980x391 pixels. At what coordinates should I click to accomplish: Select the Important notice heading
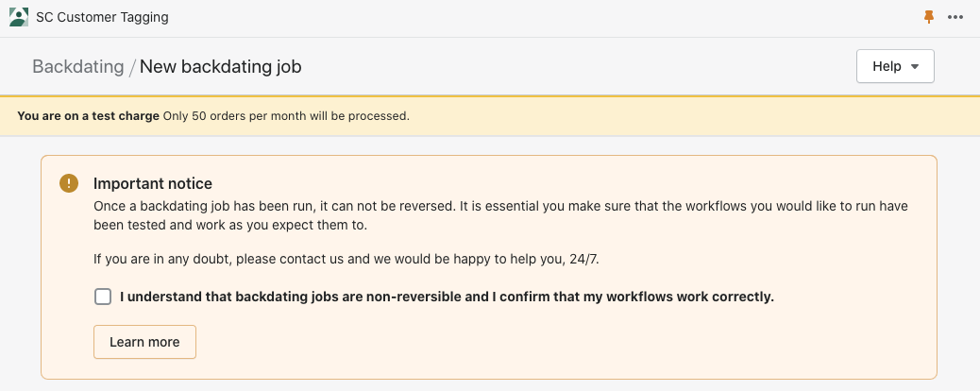tap(153, 183)
